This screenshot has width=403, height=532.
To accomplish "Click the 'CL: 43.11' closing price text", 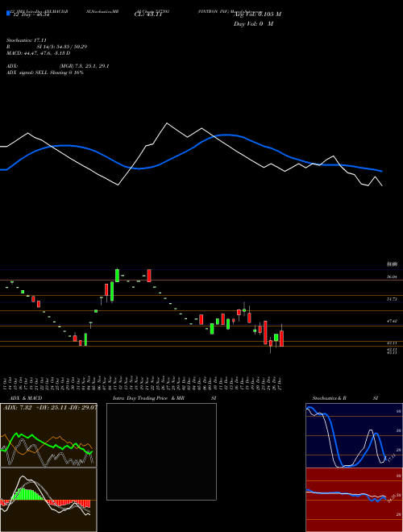I will pyautogui.click(x=148, y=15).
